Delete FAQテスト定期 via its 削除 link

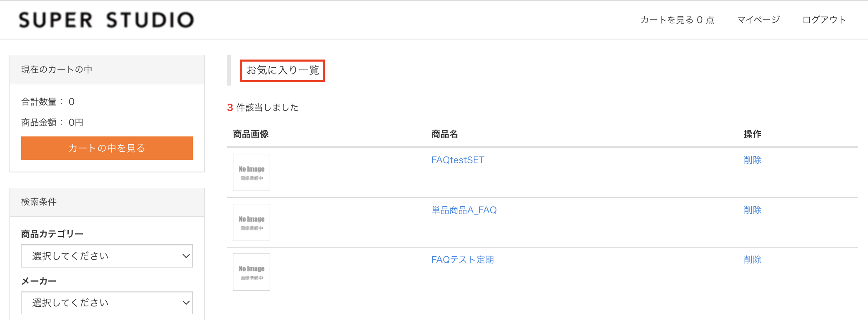coord(753,260)
